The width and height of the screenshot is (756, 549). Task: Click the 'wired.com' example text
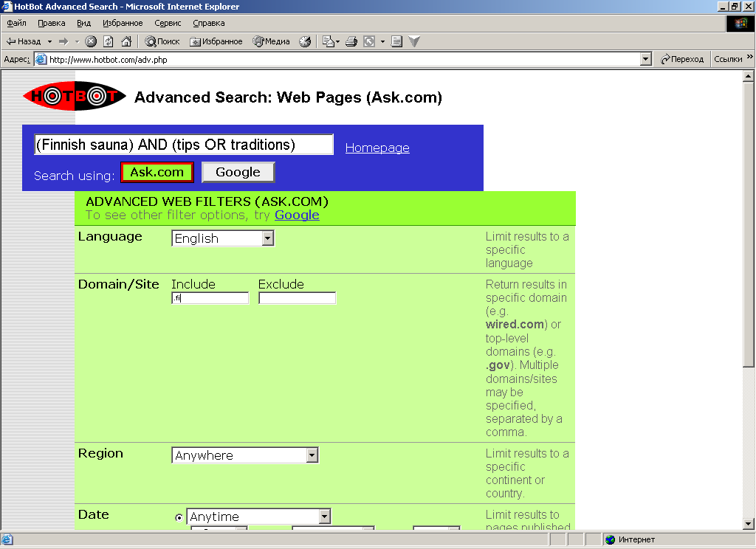[x=515, y=325]
